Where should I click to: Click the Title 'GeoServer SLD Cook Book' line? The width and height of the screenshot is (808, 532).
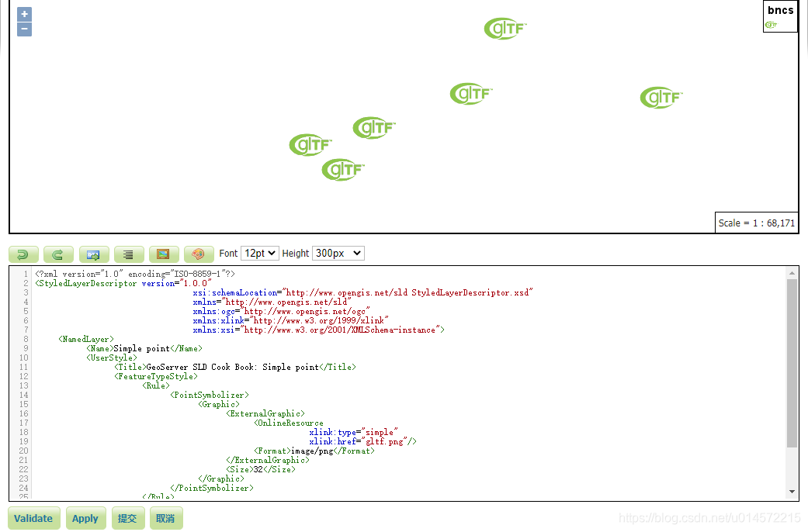235,367
